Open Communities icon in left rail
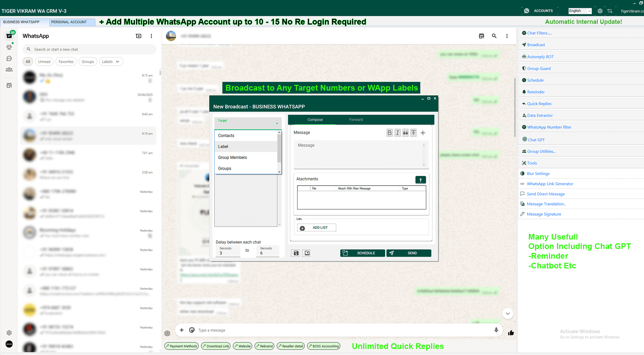644x355 pixels. 9,69
